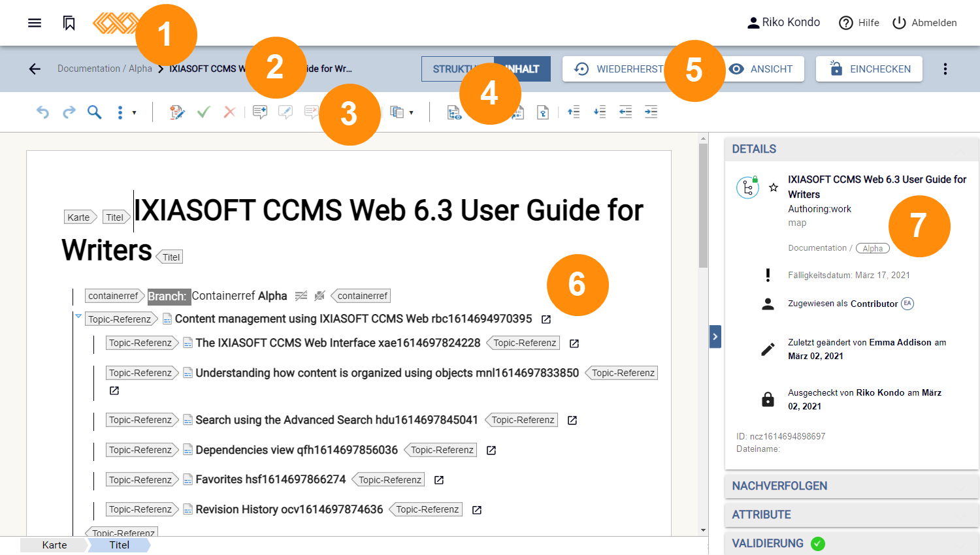Reject the tracked change with red X
This screenshot has width=980, height=555.
[x=229, y=112]
